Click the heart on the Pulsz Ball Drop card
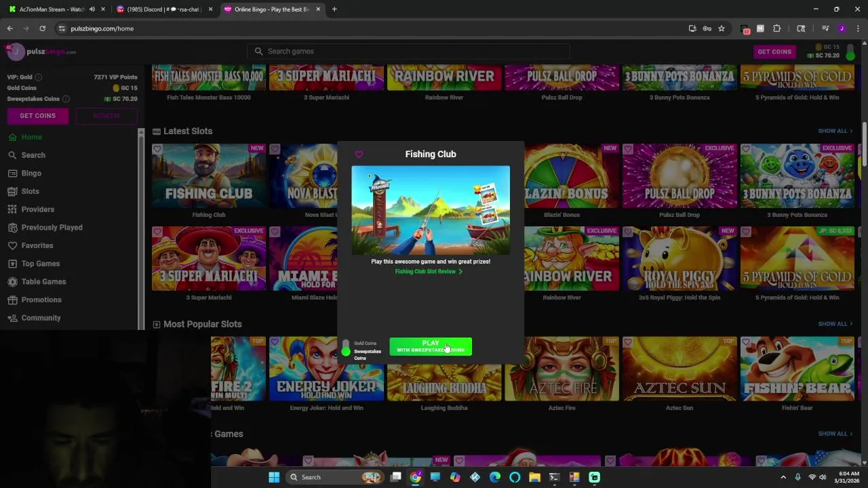Screen dimensions: 868x488 pyautogui.click(x=627, y=149)
